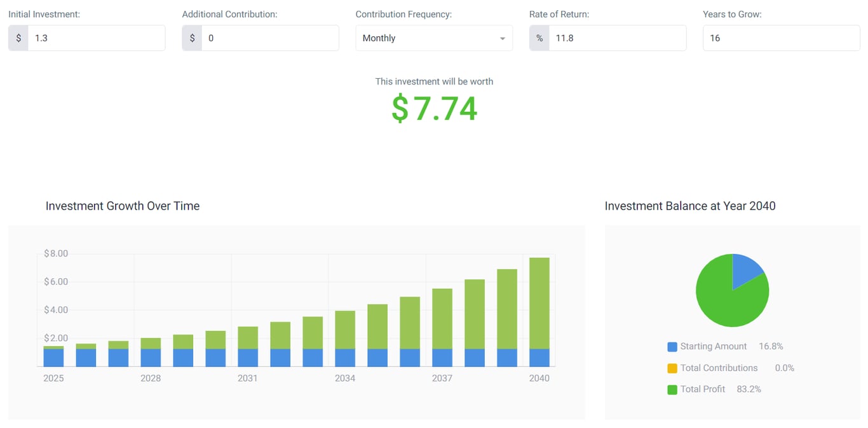The image size is (868, 428).
Task: Click the Contribution Frequency dropdown arrow
Action: [x=503, y=38]
